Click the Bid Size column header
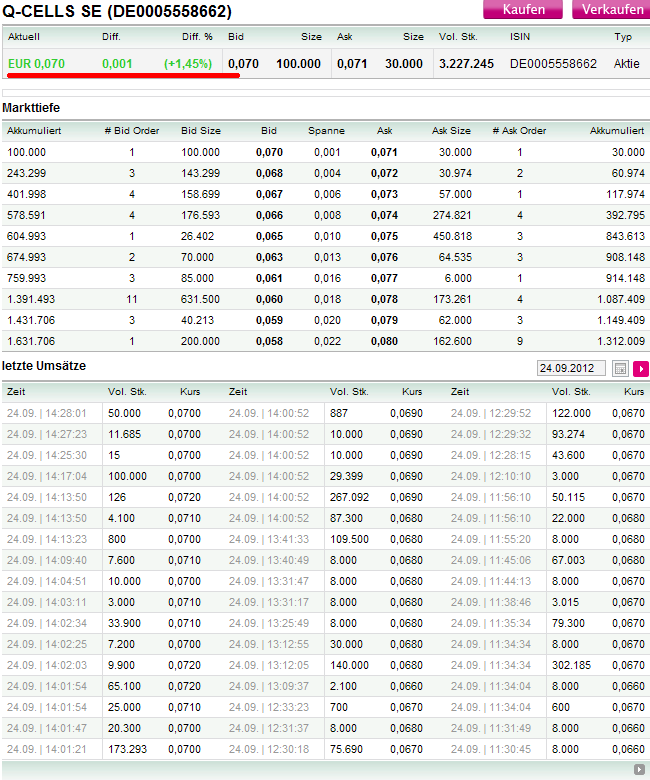This screenshot has height=780, width=650. coord(201,131)
